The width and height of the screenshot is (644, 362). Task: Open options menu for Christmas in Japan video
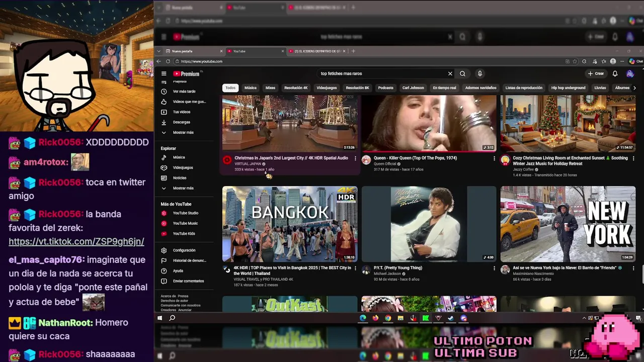pyautogui.click(x=355, y=158)
